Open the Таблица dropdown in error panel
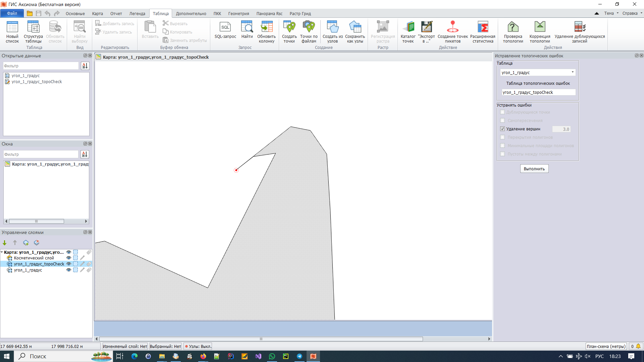Screen dimensions: 644x362 click(x=572, y=72)
